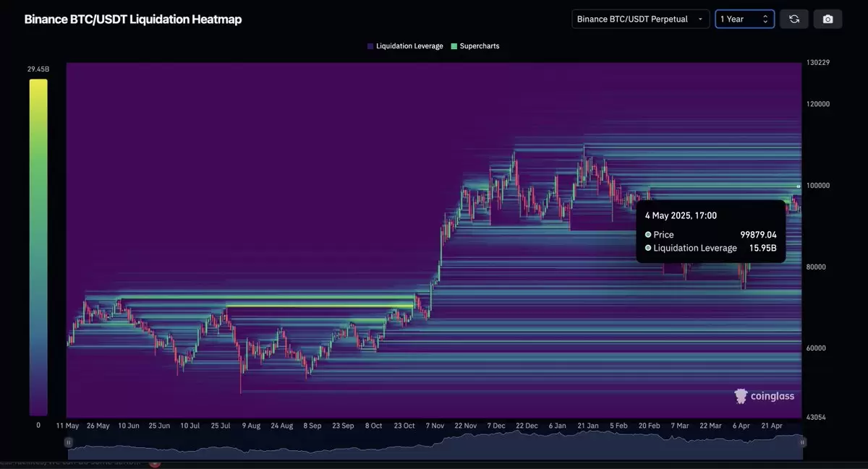The height and width of the screenshot is (469, 868).
Task: Click the 43054 price axis label
Action: click(817, 418)
